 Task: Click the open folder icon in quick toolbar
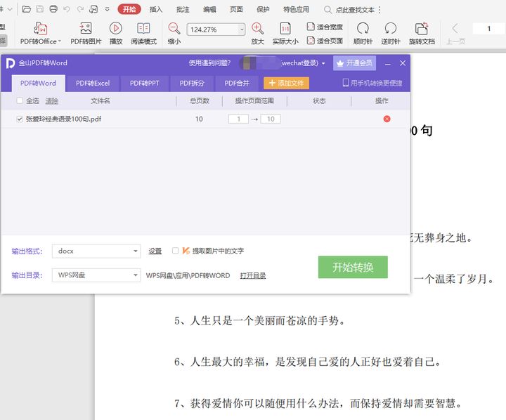[27, 9]
